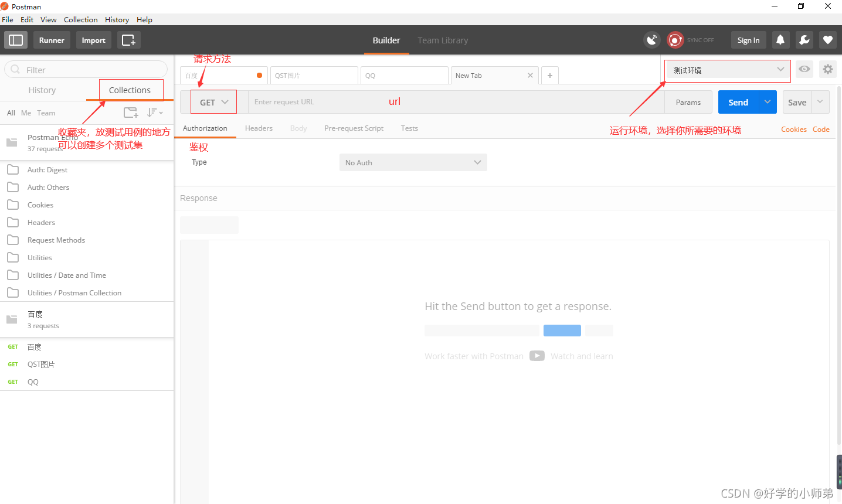Screen dimensions: 842x504
Task: Open the interceptor satellite icon
Action: click(x=652, y=40)
